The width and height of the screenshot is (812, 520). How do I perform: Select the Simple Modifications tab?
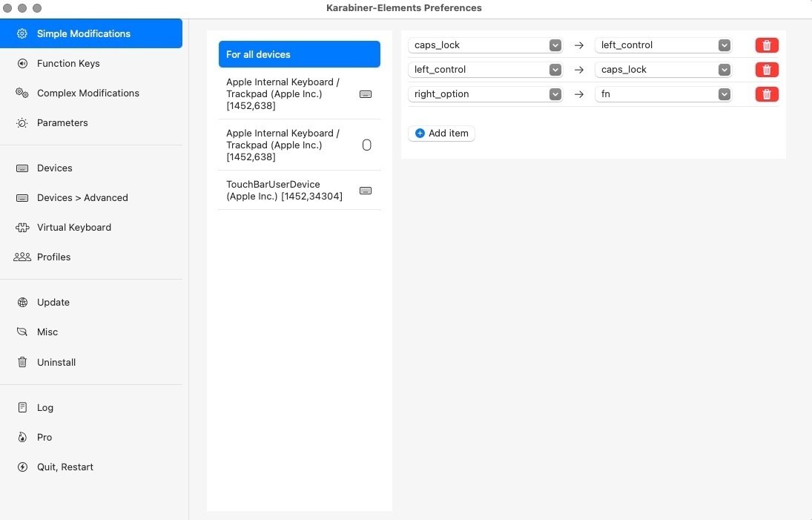(x=91, y=33)
